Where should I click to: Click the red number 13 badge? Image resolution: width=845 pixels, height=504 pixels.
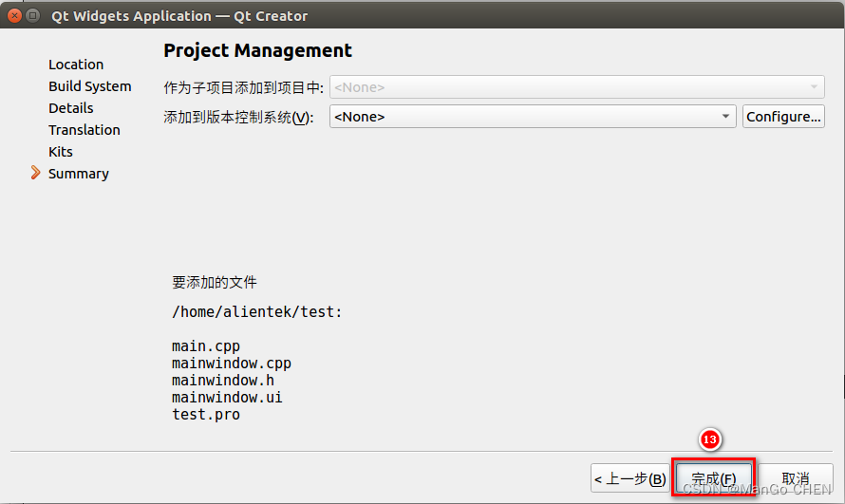[709, 439]
